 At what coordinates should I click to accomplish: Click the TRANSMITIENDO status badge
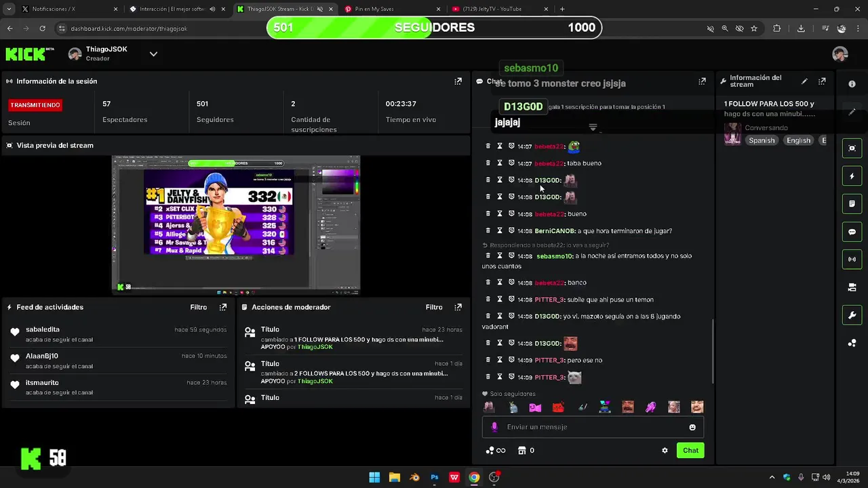[35, 105]
